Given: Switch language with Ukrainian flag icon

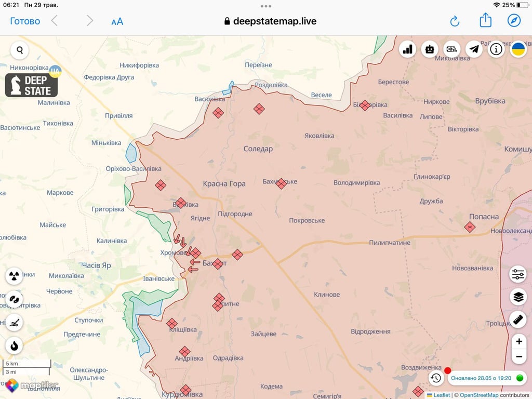Looking at the screenshot, I should 518,49.
